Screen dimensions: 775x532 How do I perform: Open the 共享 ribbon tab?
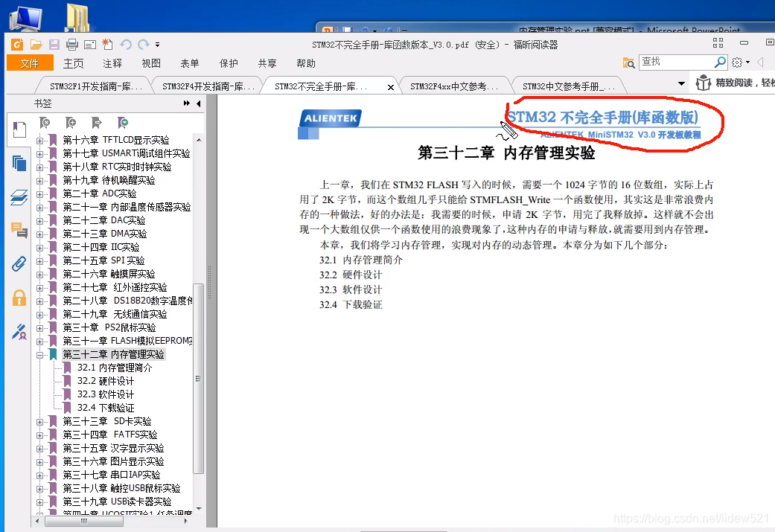coord(267,63)
